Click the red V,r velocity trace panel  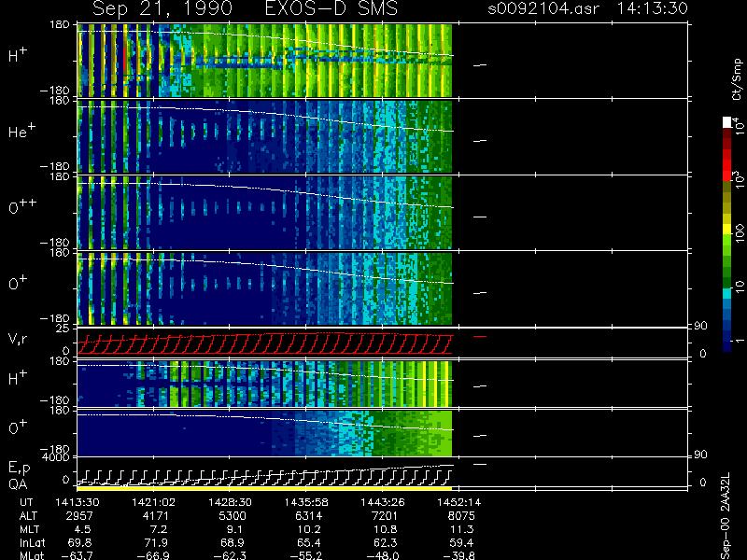(264, 343)
